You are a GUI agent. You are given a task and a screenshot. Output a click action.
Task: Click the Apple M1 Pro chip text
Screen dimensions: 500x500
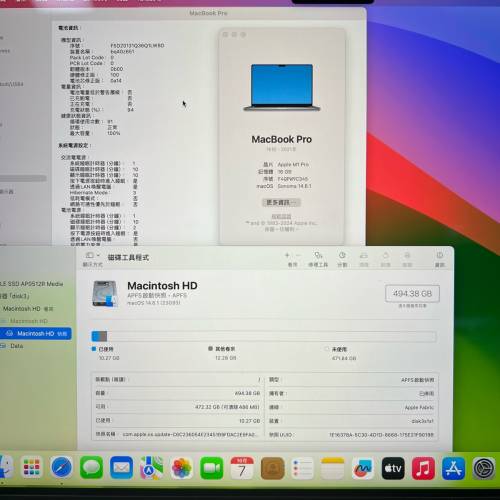click(x=293, y=164)
